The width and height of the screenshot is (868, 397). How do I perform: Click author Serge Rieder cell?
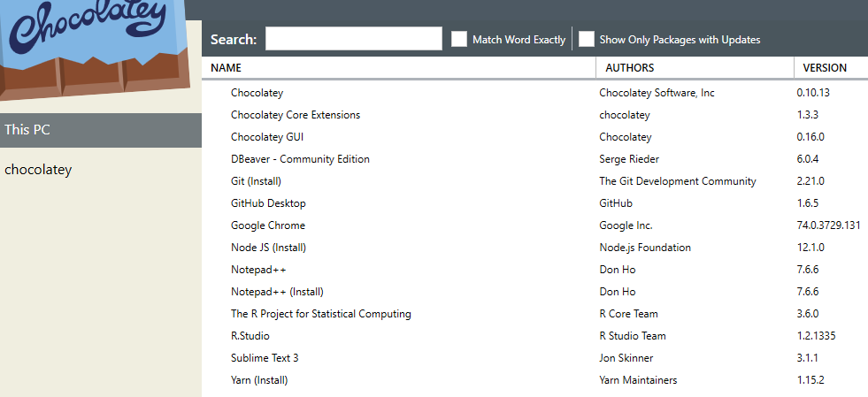click(x=629, y=159)
